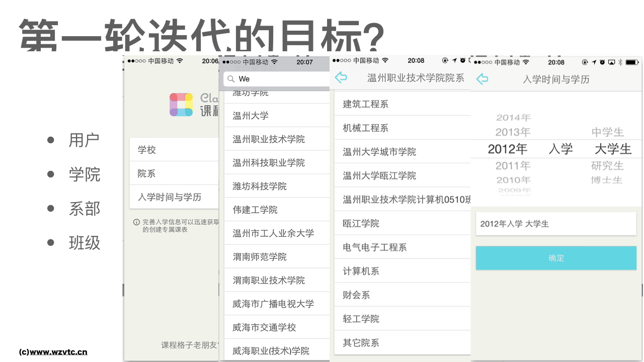Viewport: 644px width, 362px height.
Task: Choose 2013年 in the year picker
Action: click(x=513, y=132)
